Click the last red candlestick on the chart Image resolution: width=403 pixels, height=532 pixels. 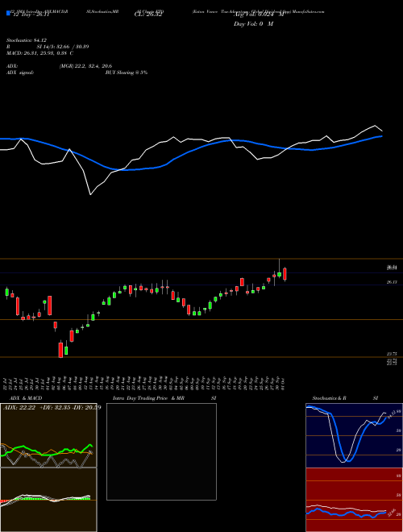285,274
